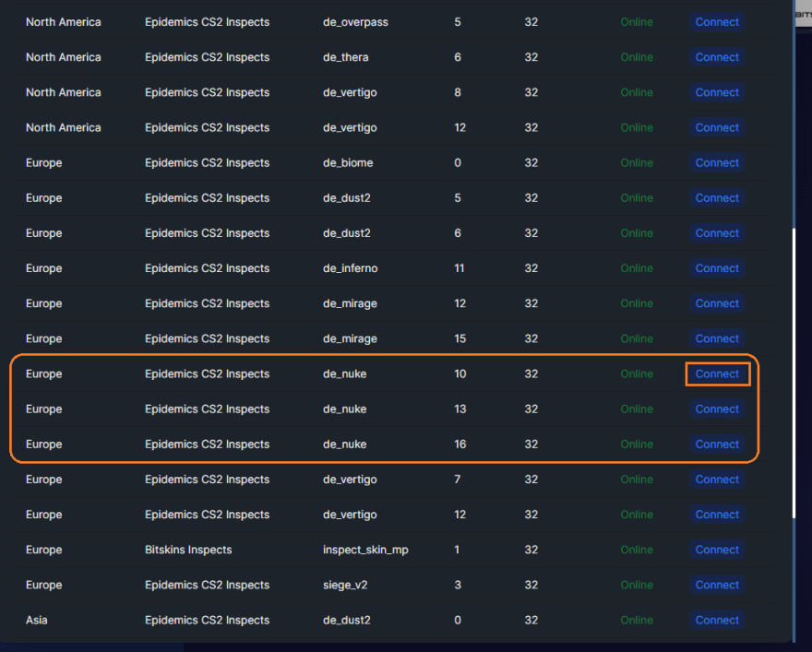Connect to the de_nuke server with 13 players
Viewport: 812px width, 652px height.
tap(717, 409)
